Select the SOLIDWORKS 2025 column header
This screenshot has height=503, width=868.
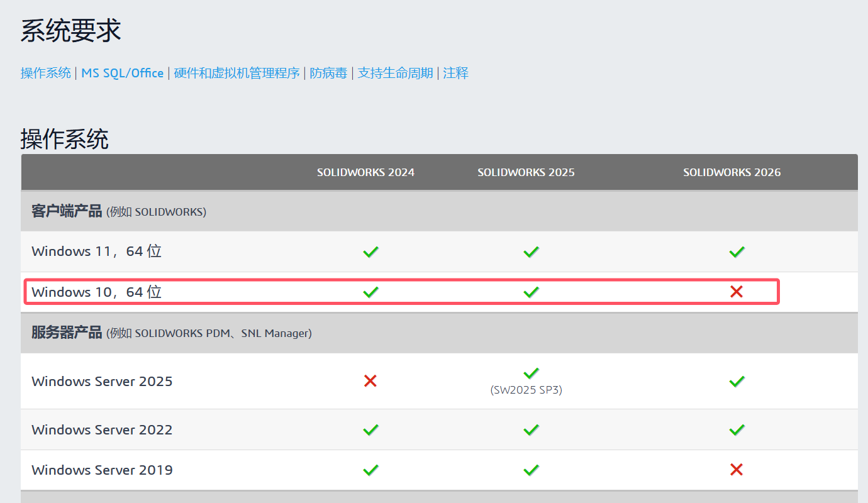[526, 172]
